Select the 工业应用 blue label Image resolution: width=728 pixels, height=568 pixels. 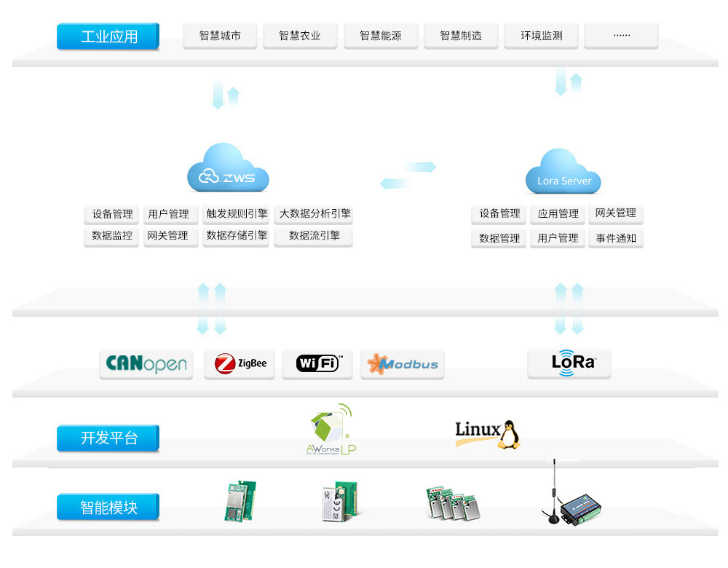[108, 36]
